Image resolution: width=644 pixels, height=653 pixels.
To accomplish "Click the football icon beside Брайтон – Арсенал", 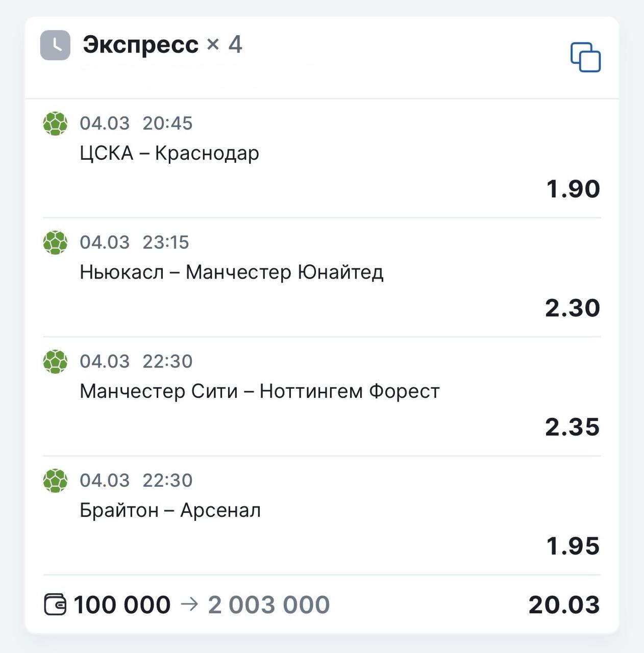I will pos(55,481).
